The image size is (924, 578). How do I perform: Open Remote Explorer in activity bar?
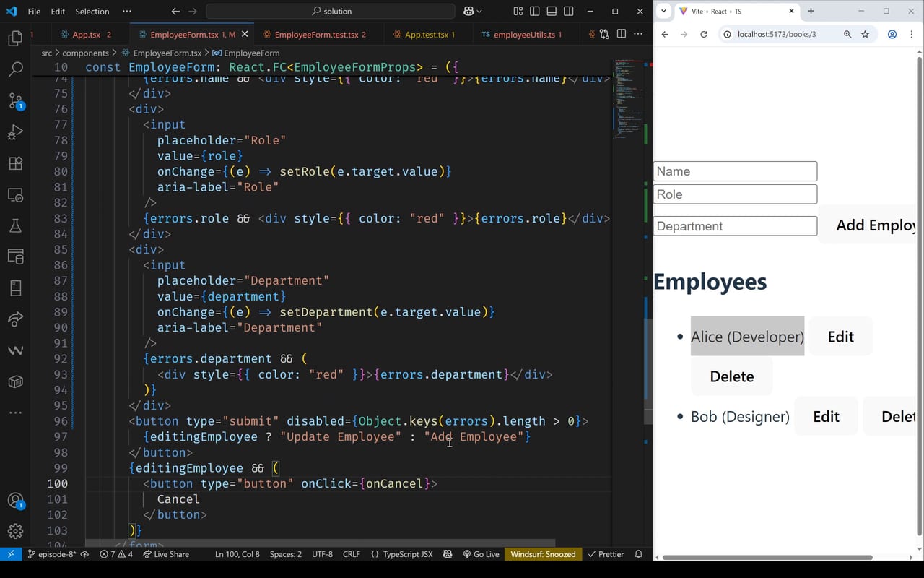pyautogui.click(x=15, y=195)
